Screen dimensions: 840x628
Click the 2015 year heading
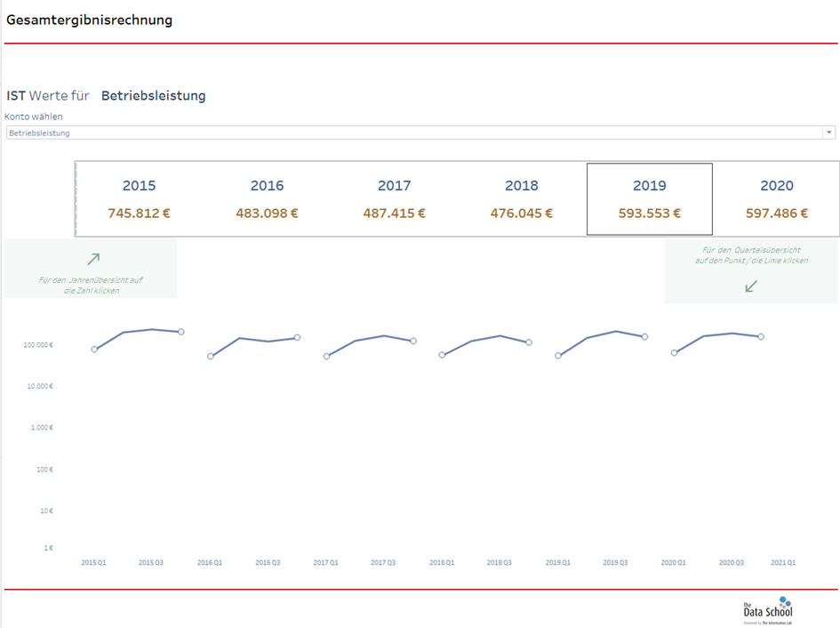coord(139,186)
